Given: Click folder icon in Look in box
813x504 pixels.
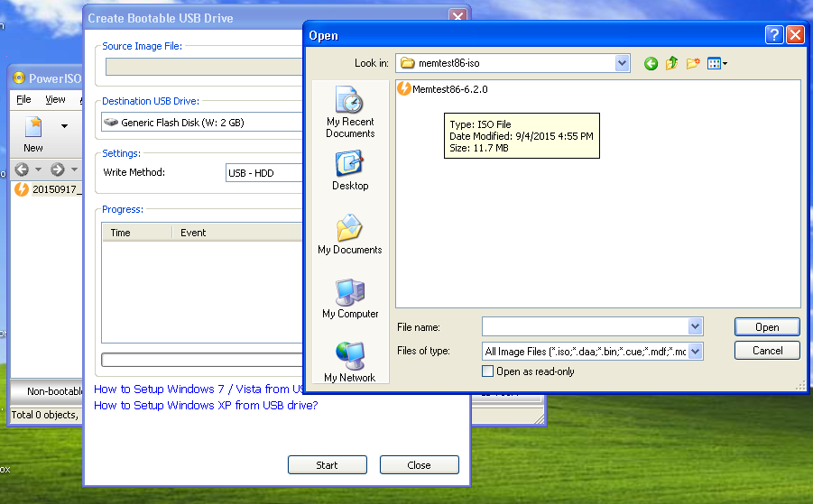Looking at the screenshot, I should tap(408, 63).
